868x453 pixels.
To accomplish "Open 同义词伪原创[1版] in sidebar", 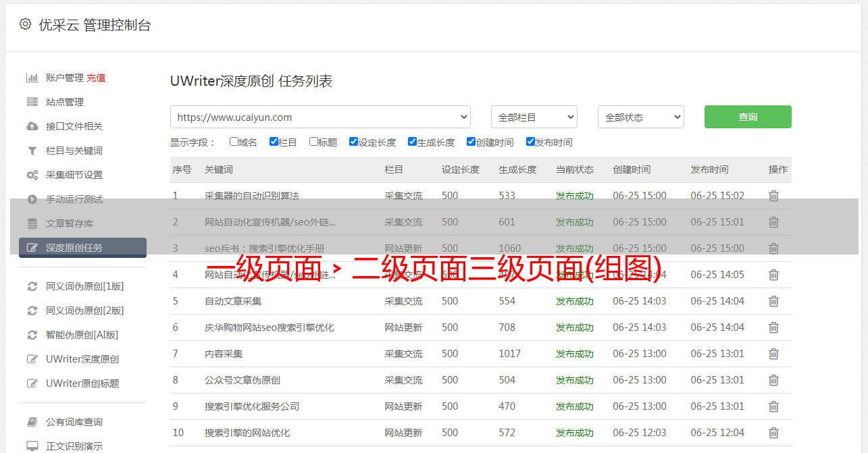I will (x=84, y=286).
